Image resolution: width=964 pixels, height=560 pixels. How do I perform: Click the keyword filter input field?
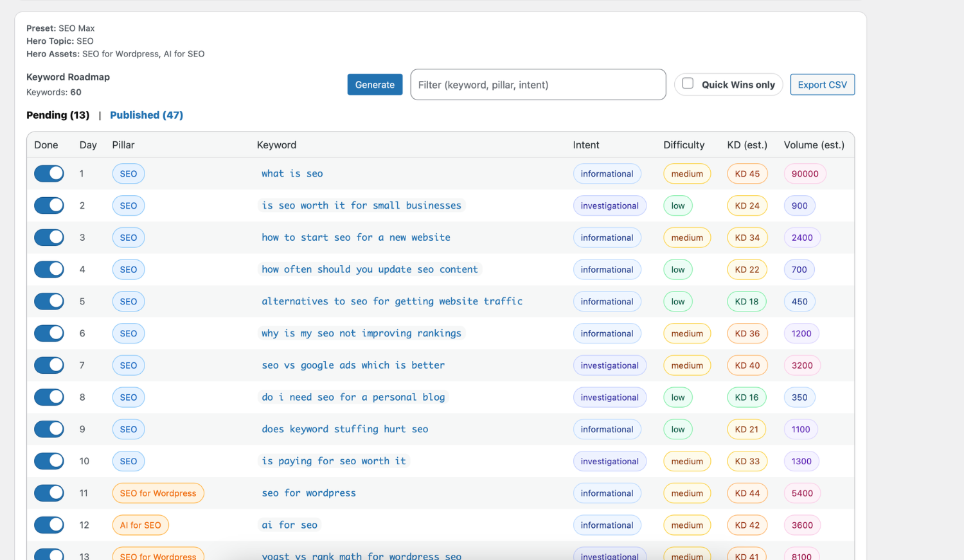538,84
